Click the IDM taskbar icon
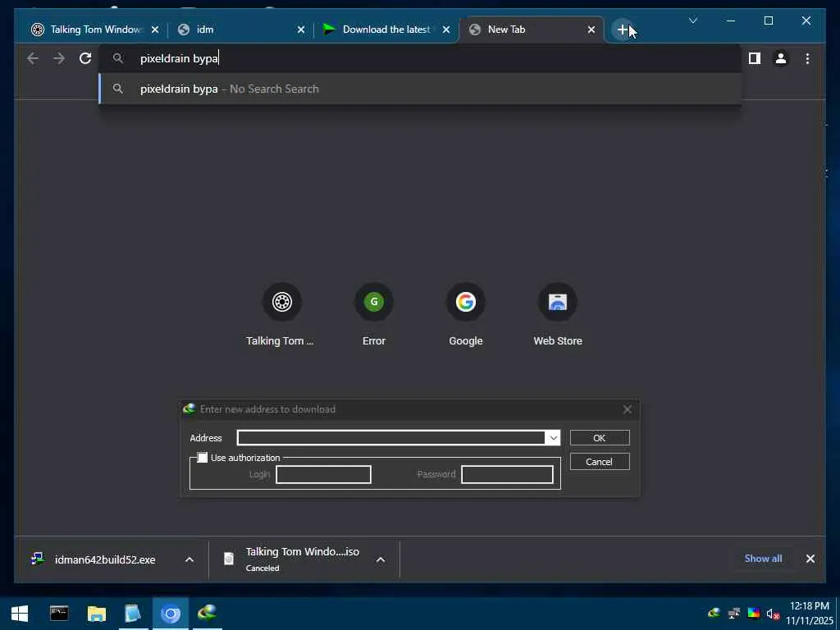 [x=208, y=614]
